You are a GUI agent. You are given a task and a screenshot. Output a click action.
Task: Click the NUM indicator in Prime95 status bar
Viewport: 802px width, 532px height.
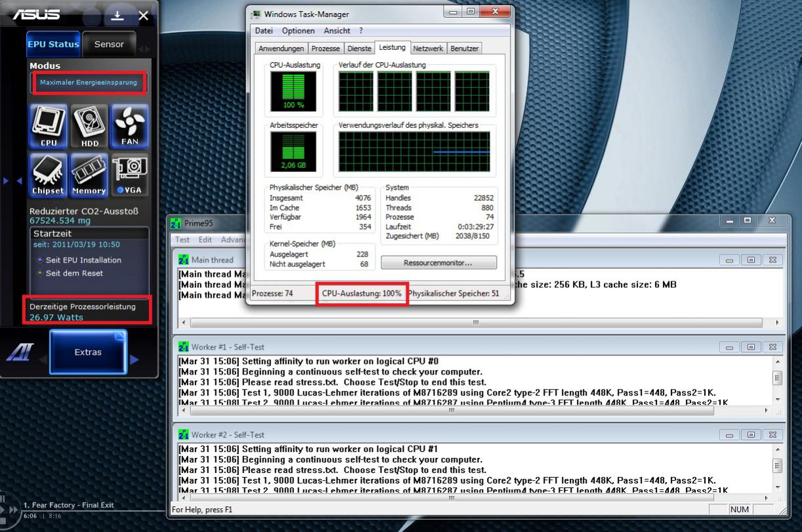[739, 509]
